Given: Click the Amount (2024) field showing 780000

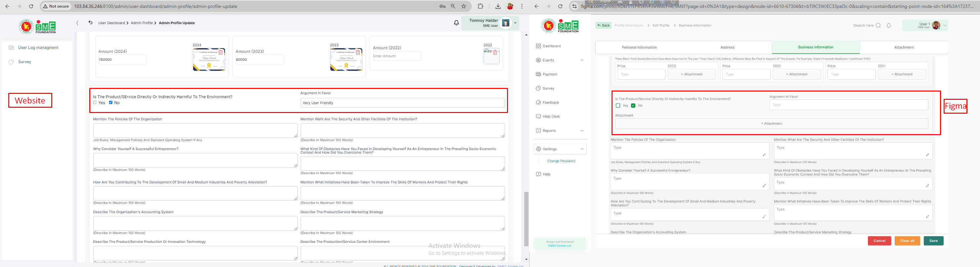Looking at the screenshot, I should 122,60.
